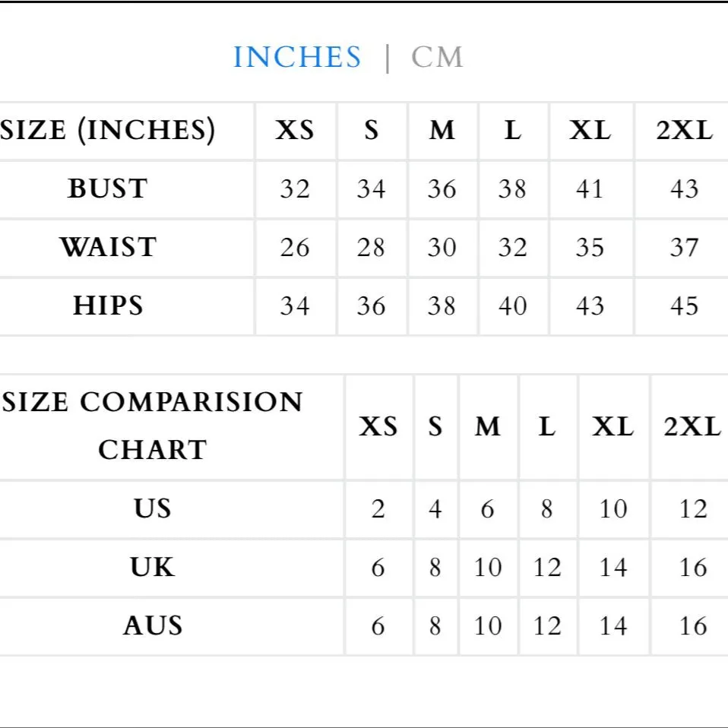Select the 2XL column header in inches table
The height and width of the screenshot is (728, 728).
[x=685, y=131]
